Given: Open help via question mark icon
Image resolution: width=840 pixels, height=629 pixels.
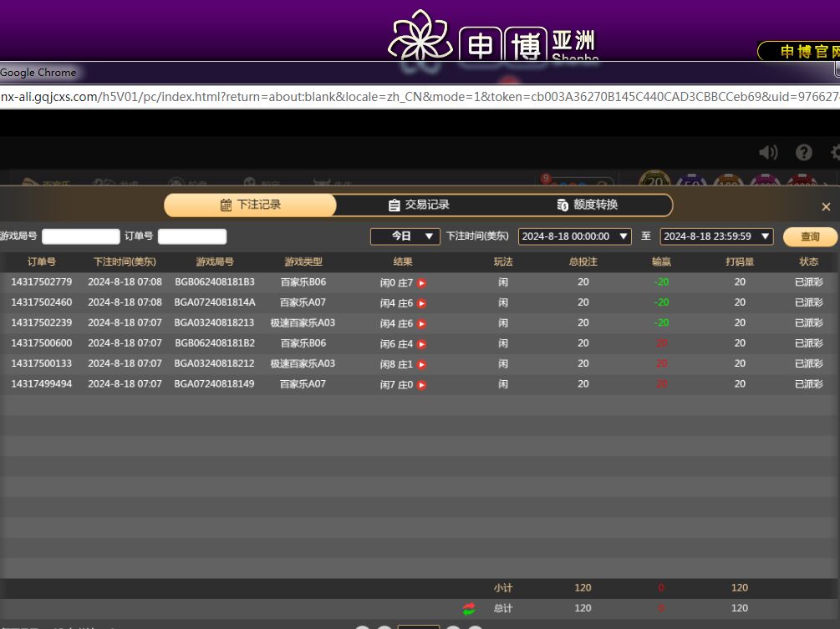Looking at the screenshot, I should click(803, 152).
